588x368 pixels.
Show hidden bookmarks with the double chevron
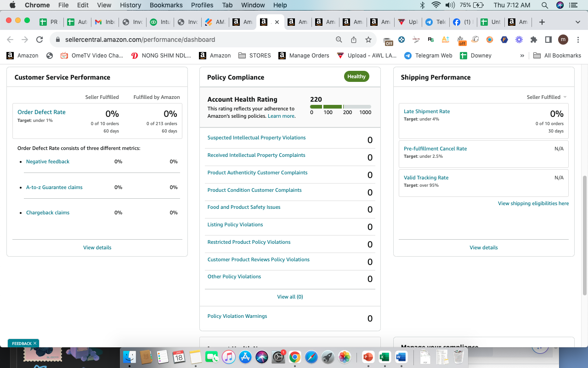[x=522, y=55]
